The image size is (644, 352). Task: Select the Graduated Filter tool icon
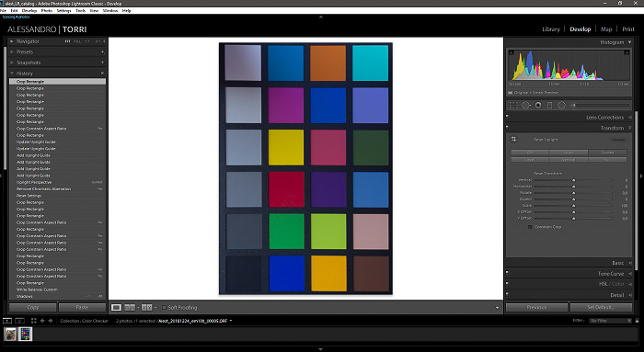point(549,106)
